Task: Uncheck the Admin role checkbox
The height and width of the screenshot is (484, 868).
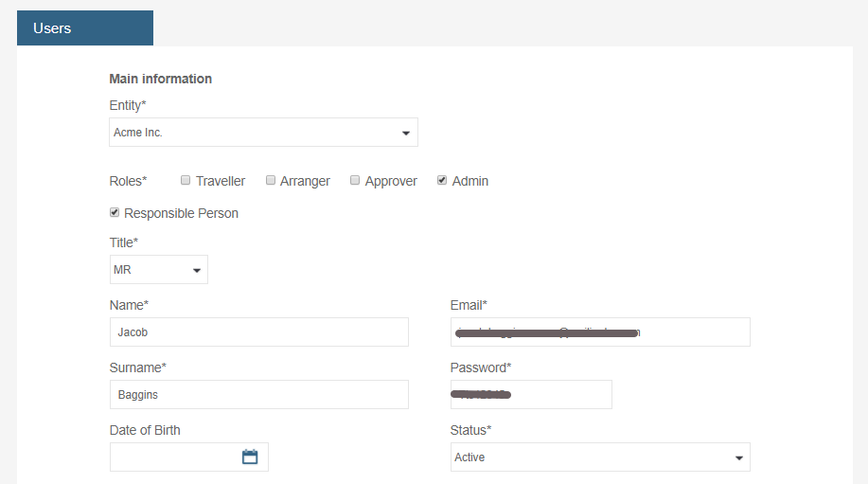Action: pyautogui.click(x=442, y=180)
